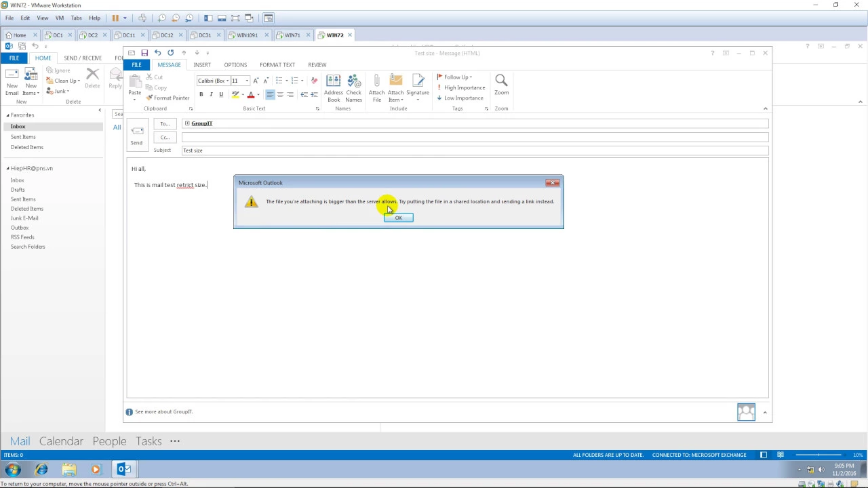The image size is (868, 488).
Task: Click the Subject field containing 'Test size'
Action: (x=475, y=150)
